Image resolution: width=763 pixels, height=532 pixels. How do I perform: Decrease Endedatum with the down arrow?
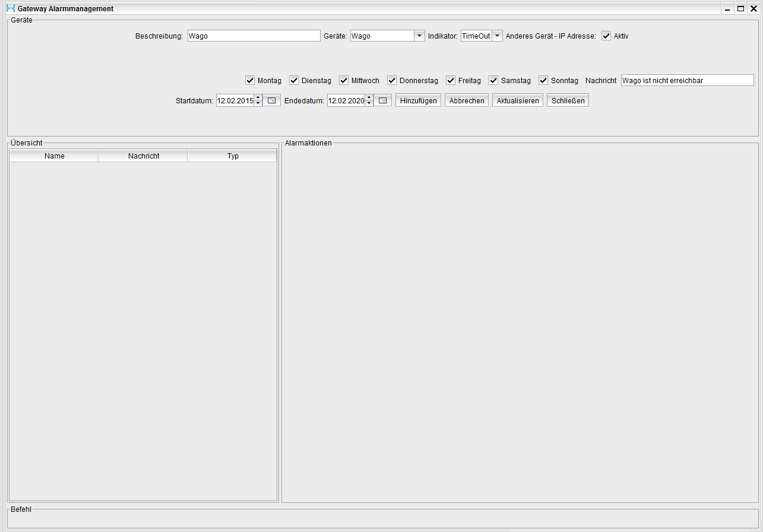click(369, 104)
